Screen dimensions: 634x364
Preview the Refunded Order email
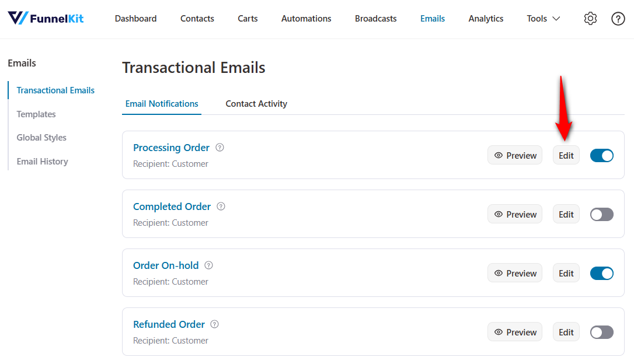(515, 332)
